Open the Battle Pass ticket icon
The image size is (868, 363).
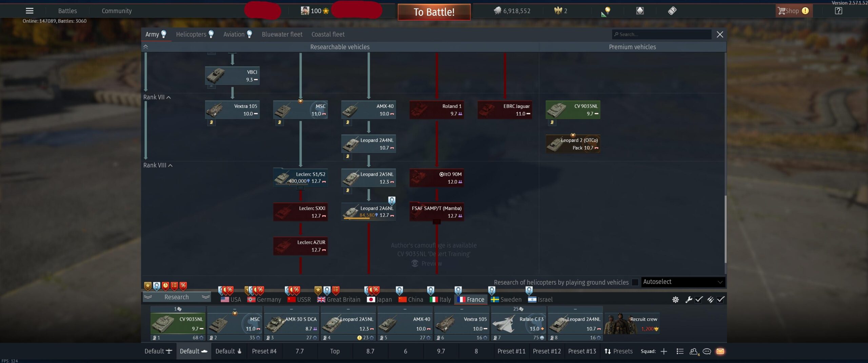[672, 11]
